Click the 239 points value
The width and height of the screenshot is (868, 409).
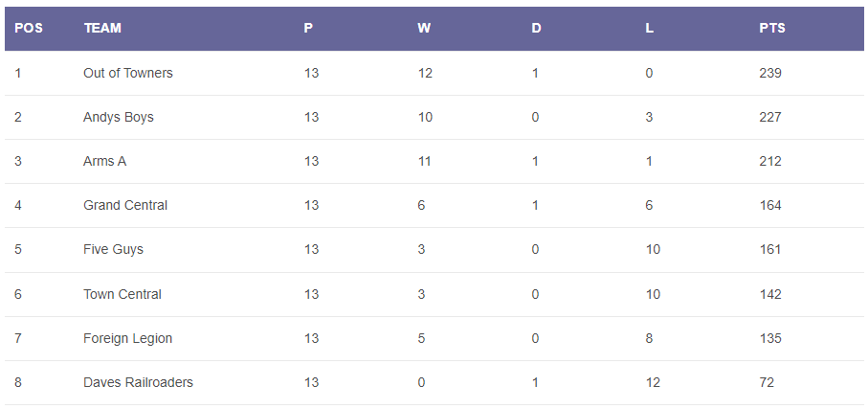[x=770, y=73]
